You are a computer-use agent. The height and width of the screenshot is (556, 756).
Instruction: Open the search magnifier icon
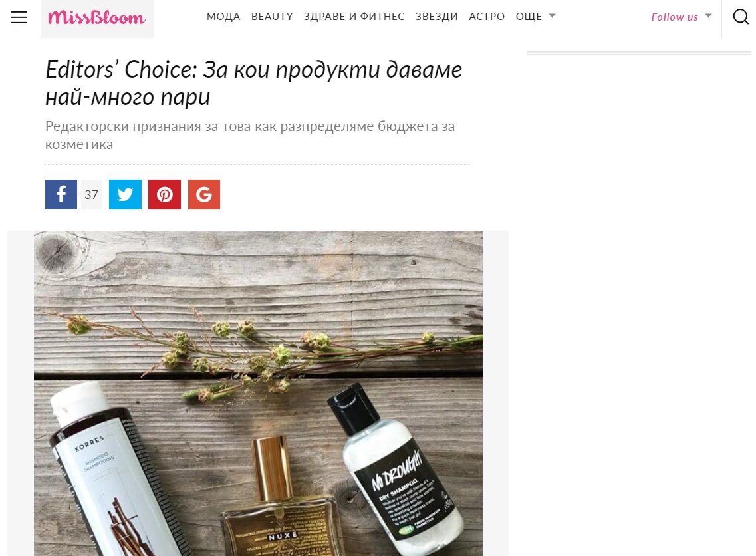pyautogui.click(x=741, y=17)
